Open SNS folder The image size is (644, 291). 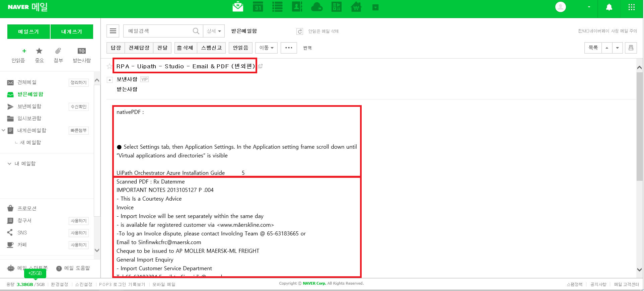coord(22,233)
